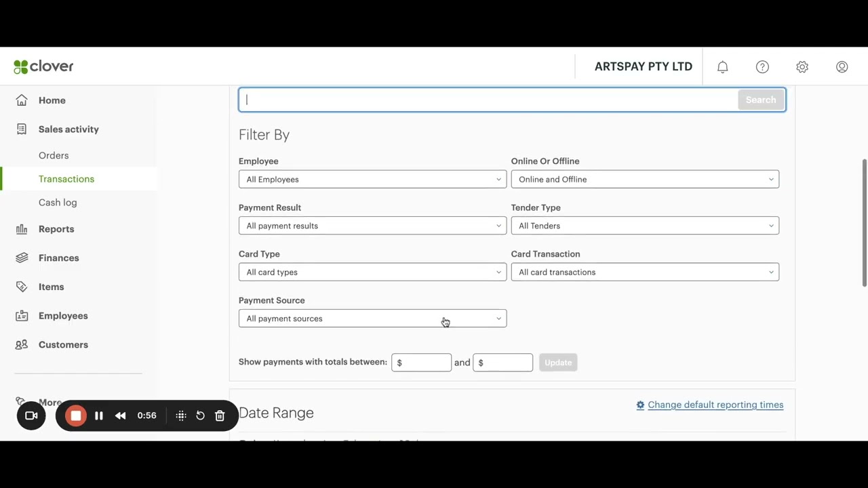Open the Payment Source dropdown
The width and height of the screenshot is (868, 488).
372,319
